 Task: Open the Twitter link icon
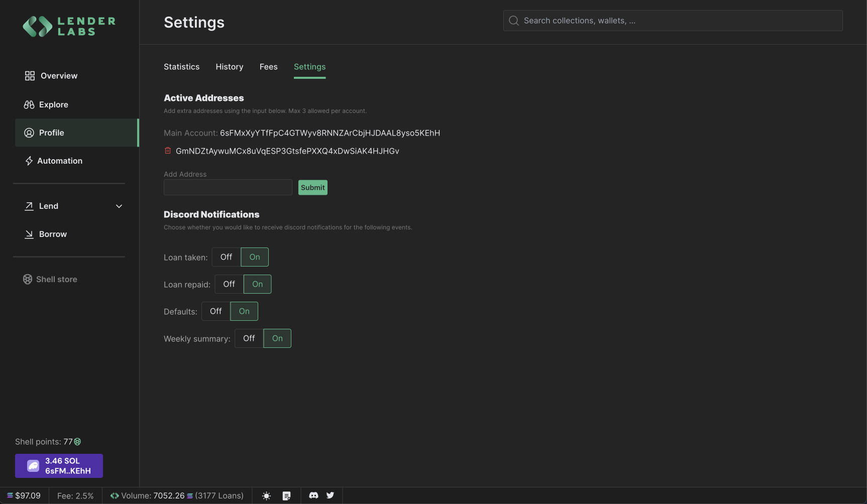[x=330, y=495]
